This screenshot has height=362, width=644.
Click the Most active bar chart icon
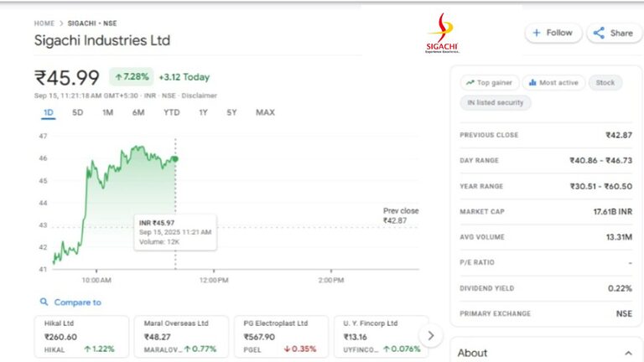[532, 83]
